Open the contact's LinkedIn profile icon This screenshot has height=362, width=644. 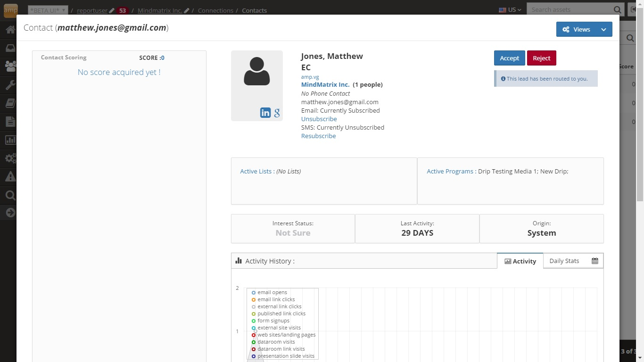click(265, 113)
